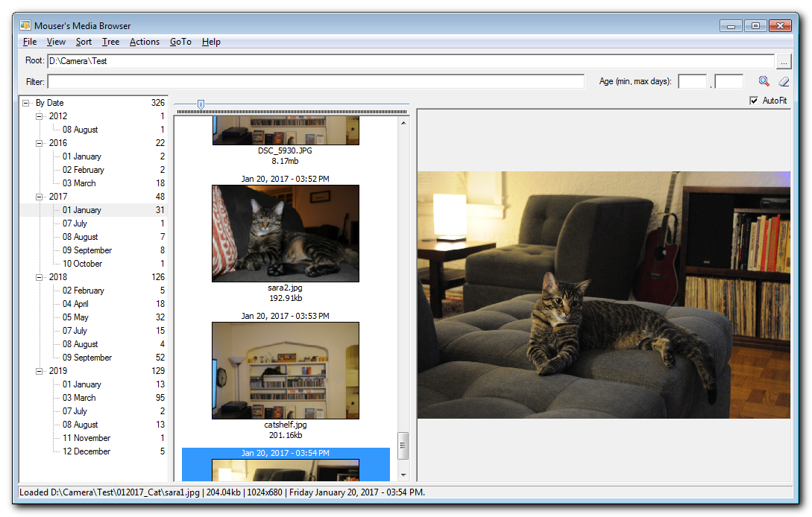Viewport: 812px width, 517px height.
Task: Click the Root path input field
Action: coord(411,61)
